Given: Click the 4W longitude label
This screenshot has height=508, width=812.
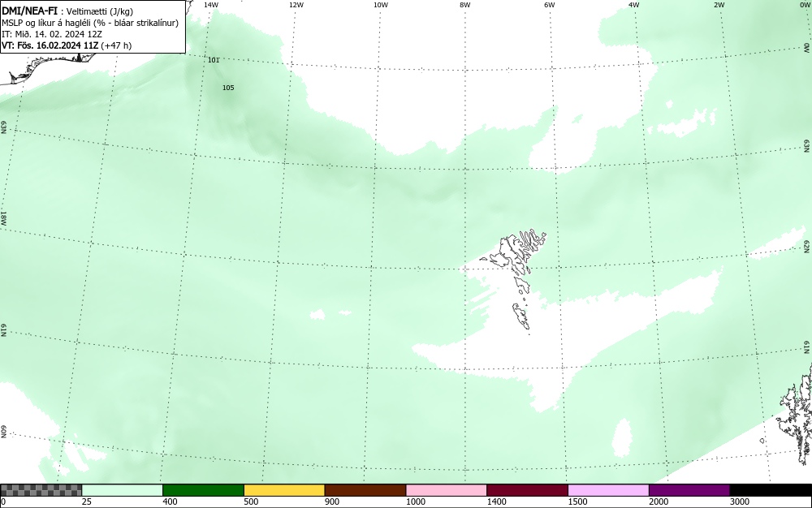Looking at the screenshot, I should [x=634, y=5].
